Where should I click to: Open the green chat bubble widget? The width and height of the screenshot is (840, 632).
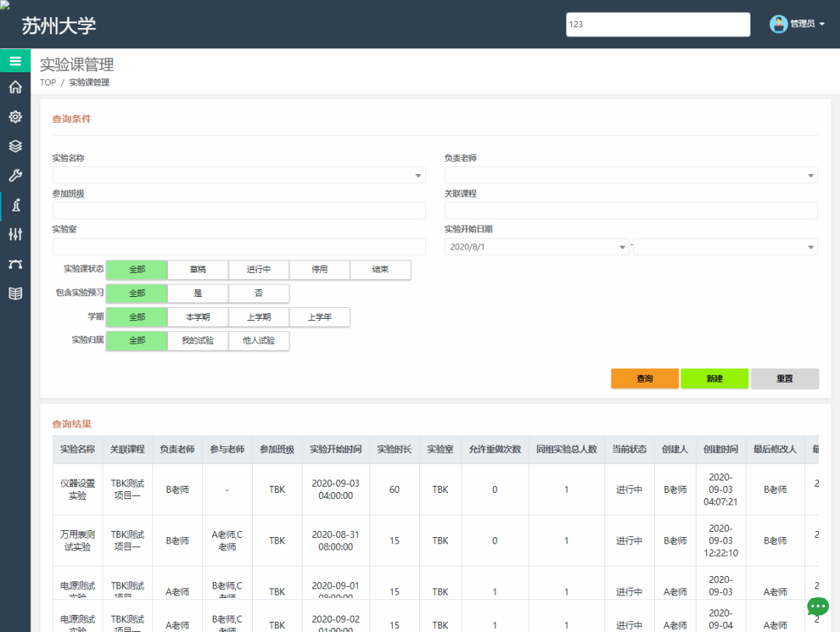pyautogui.click(x=817, y=606)
